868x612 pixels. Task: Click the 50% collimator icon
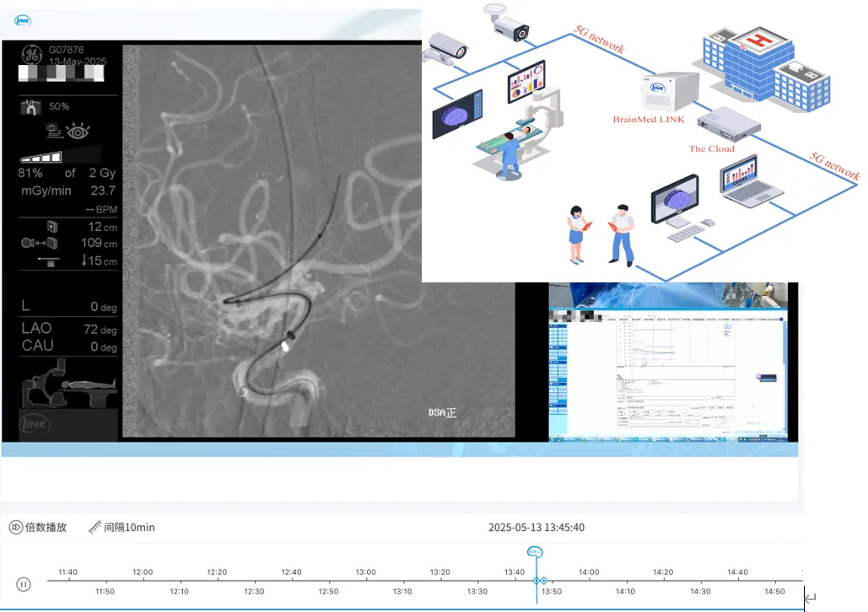31,107
